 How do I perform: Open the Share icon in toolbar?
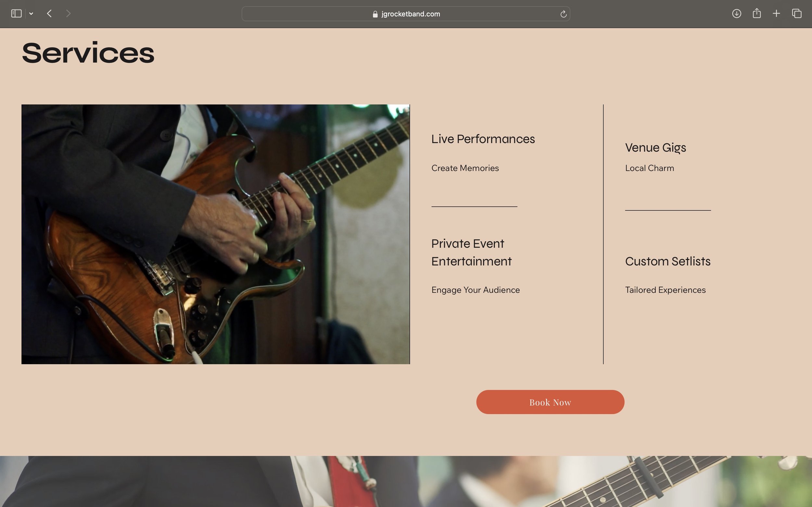pos(756,13)
